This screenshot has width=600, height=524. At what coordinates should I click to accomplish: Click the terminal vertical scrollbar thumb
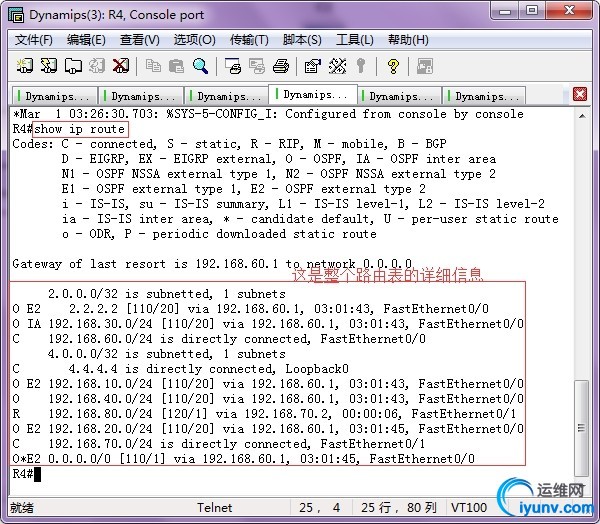pos(582,428)
